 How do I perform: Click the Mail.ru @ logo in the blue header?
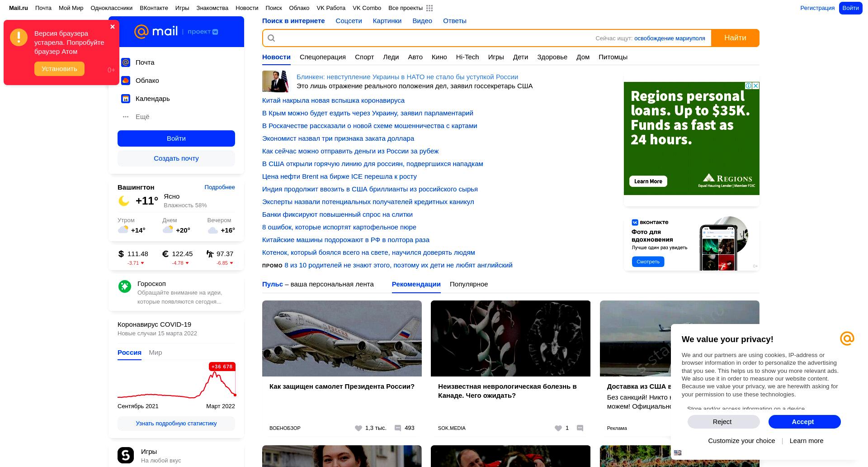click(142, 31)
